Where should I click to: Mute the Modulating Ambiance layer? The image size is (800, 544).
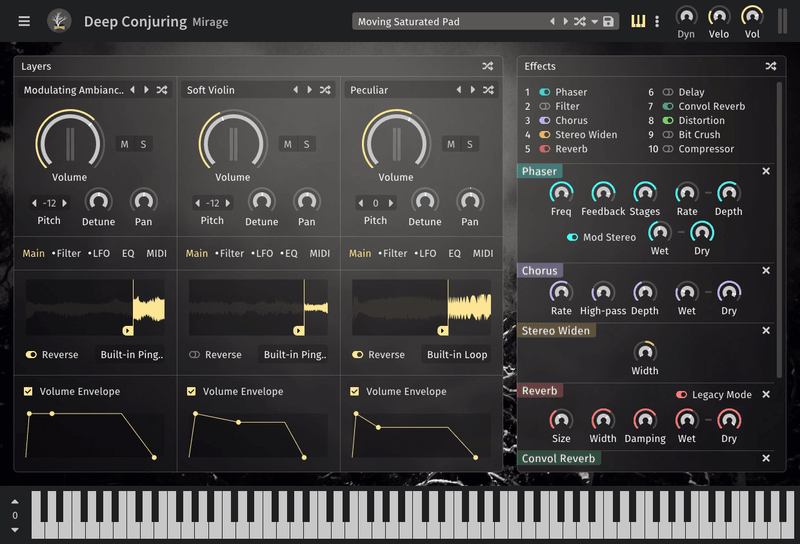click(125, 144)
